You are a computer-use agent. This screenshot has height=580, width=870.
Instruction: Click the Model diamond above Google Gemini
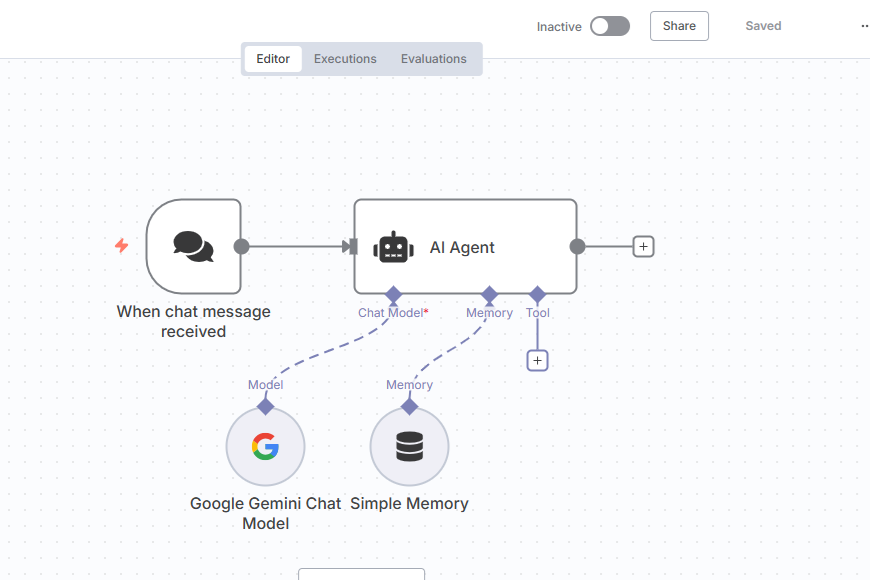click(265, 406)
